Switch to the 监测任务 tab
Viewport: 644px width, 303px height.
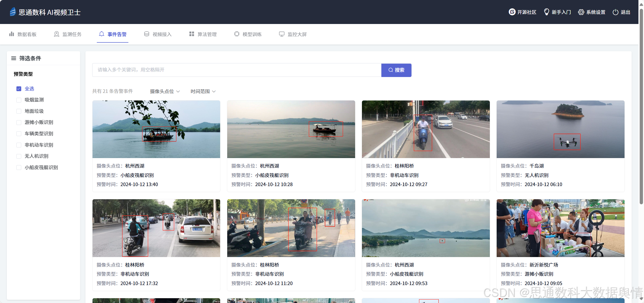pyautogui.click(x=68, y=34)
